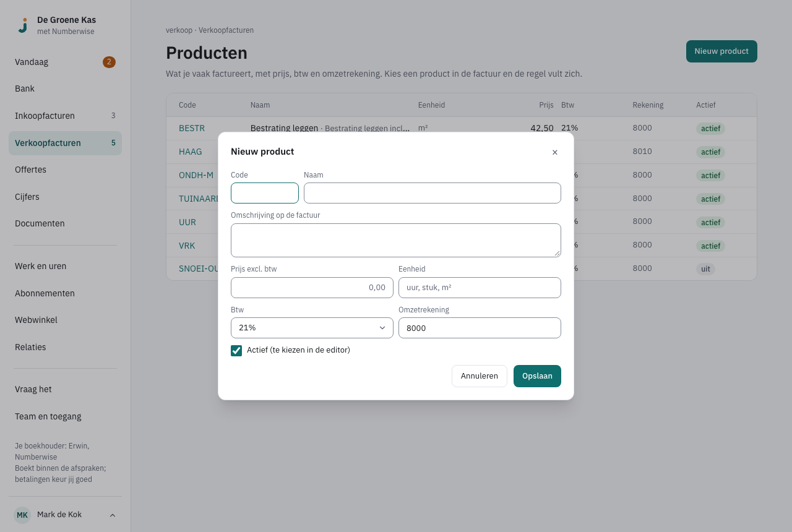The width and height of the screenshot is (792, 532).
Task: Open Vandaag in the sidebar
Action: coord(65,62)
